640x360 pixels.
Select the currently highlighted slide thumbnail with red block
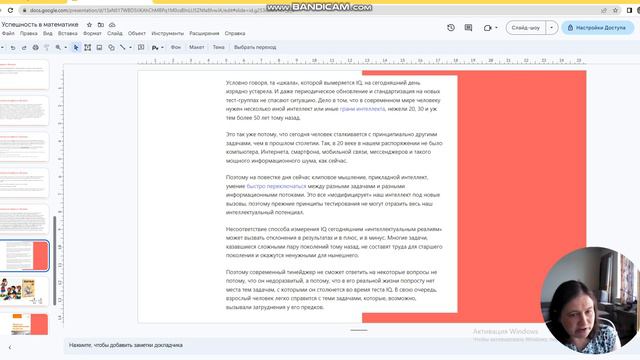tap(24, 256)
